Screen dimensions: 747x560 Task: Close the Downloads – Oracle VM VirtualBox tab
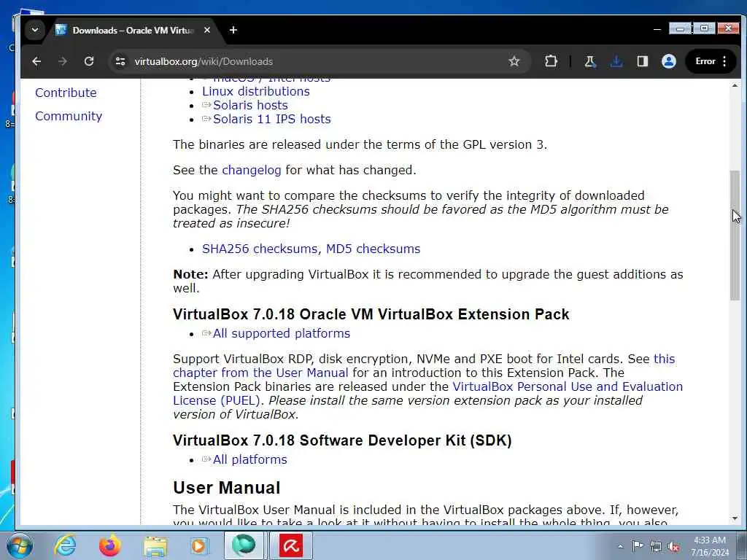[x=206, y=30]
